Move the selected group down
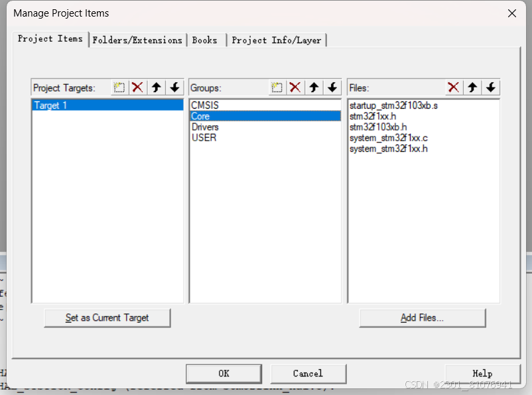Screen dimensions: 532x395 pos(332,87)
